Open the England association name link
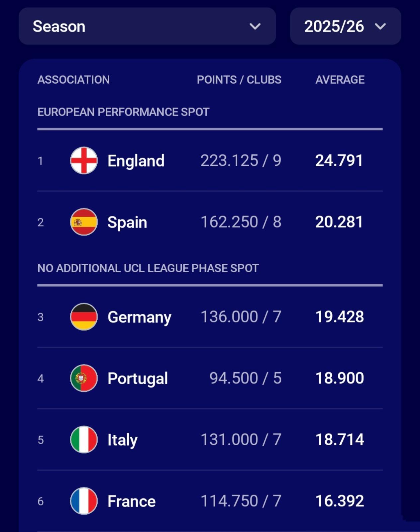Image resolution: width=420 pixels, height=532 pixels. tap(136, 161)
